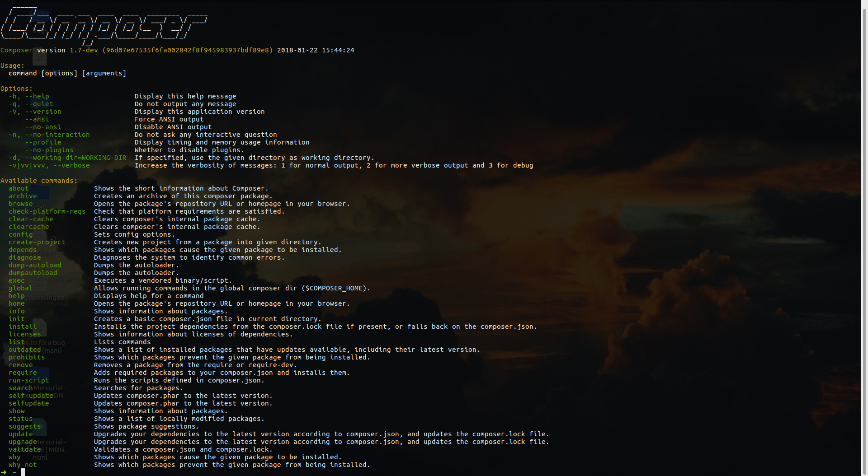
Task: Select the '--profile' option
Action: click(x=43, y=142)
